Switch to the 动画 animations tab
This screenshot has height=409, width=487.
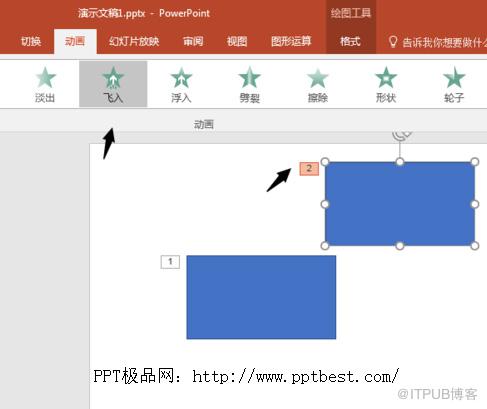(75, 41)
